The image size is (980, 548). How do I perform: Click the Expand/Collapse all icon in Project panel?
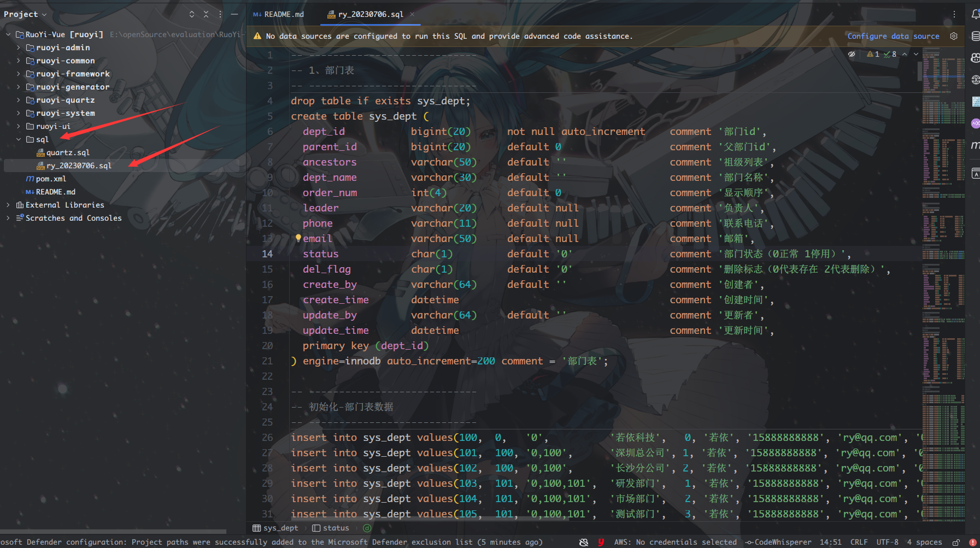[x=192, y=14]
